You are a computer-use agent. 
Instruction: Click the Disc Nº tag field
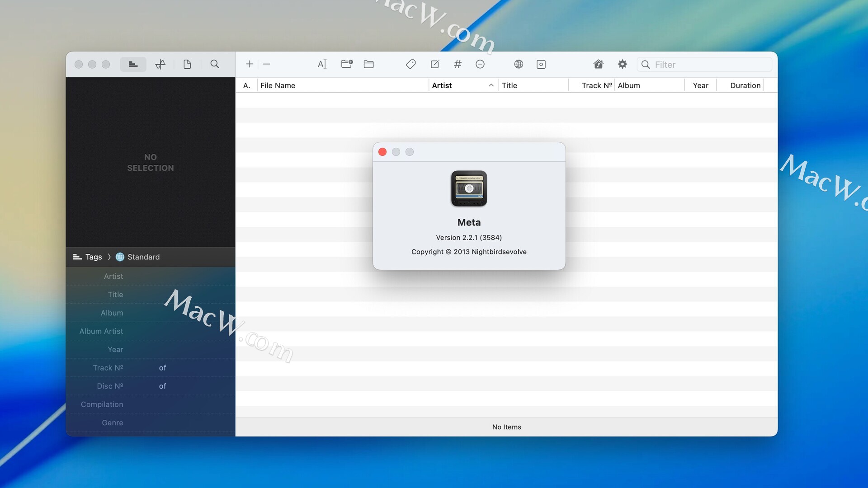(x=151, y=386)
